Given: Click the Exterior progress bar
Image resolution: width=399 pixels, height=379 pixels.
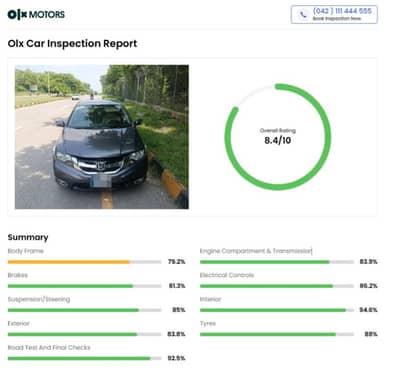Looking at the screenshot, I should 85,334.
